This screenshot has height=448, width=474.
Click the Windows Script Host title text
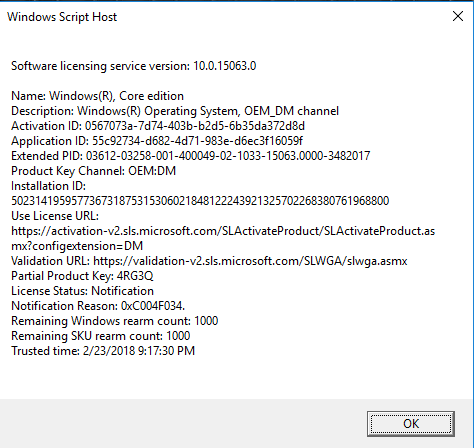point(62,17)
